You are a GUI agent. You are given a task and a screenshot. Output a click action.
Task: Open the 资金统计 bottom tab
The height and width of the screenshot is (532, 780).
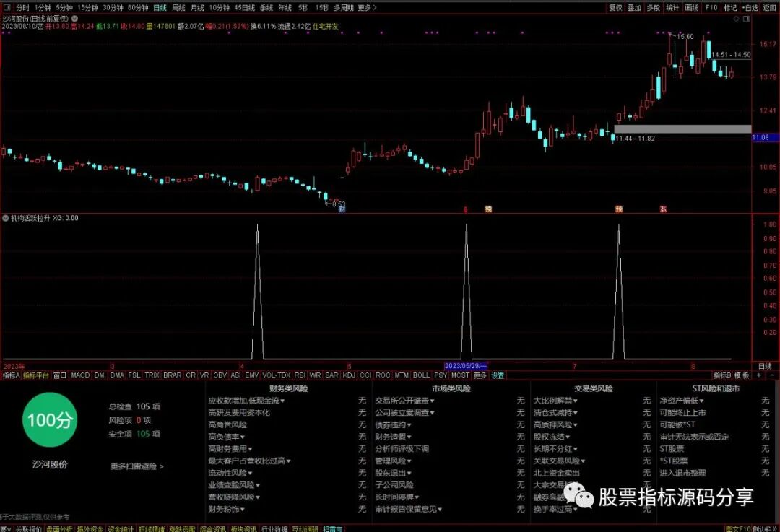(x=121, y=528)
